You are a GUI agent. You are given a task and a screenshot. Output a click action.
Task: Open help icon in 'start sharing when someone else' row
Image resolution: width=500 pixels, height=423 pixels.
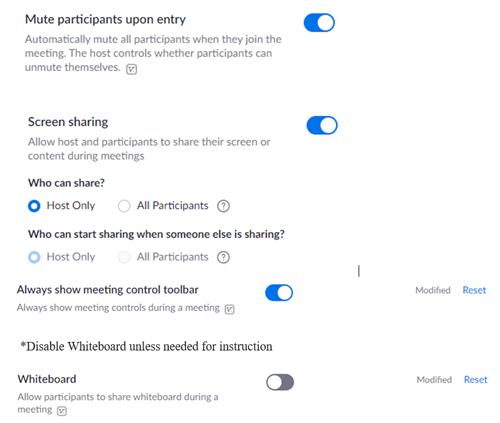[x=223, y=257]
